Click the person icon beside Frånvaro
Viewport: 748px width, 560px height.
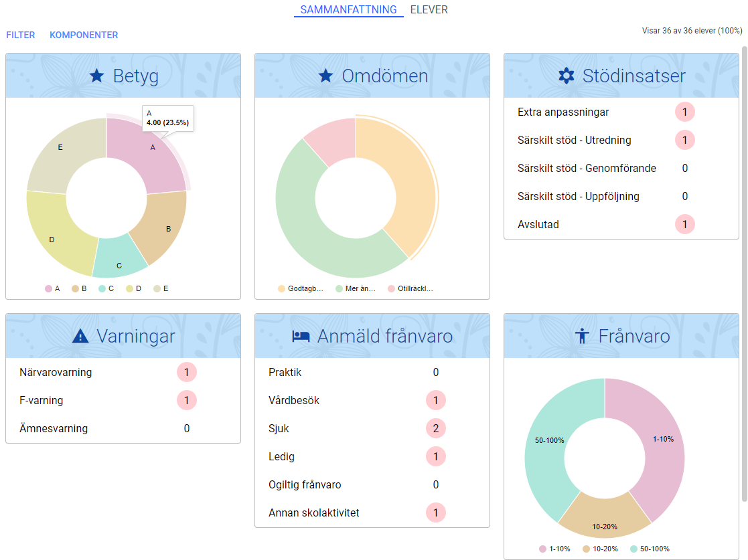[582, 336]
